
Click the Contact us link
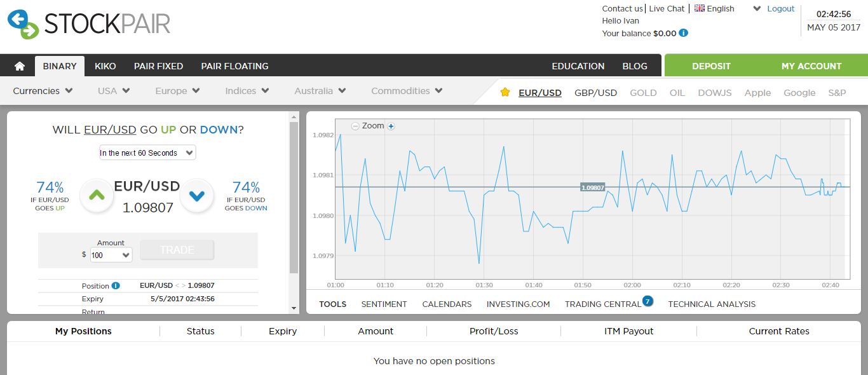622,8
